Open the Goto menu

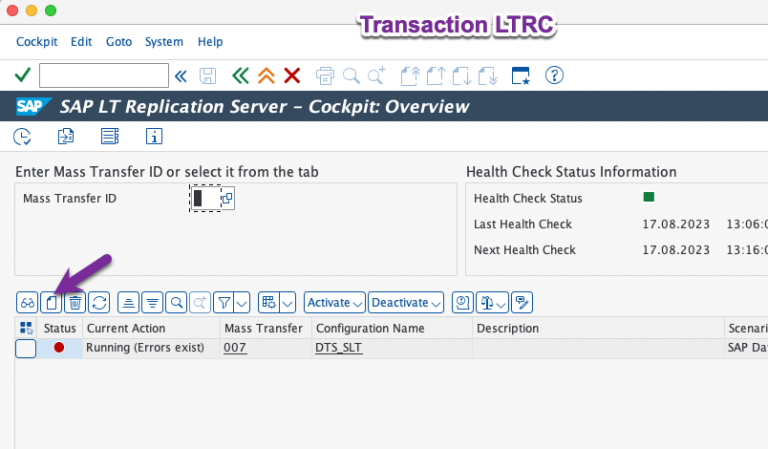pos(118,42)
